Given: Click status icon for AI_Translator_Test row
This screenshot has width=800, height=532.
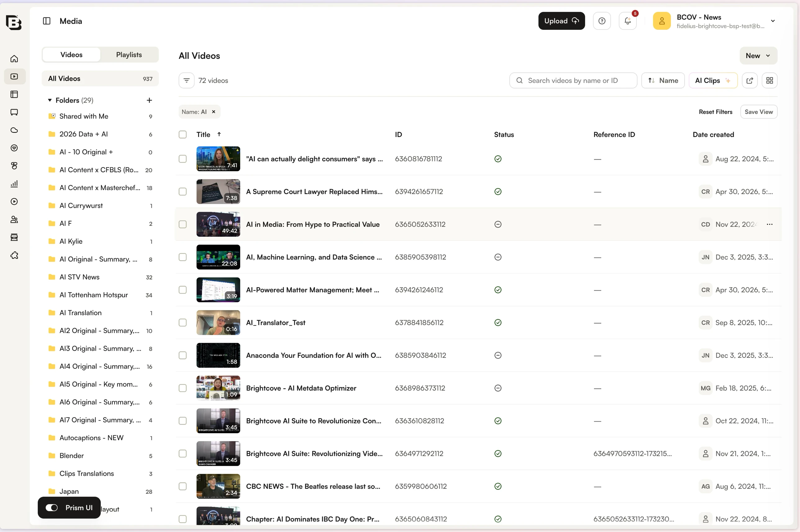Looking at the screenshot, I should click(x=498, y=323).
